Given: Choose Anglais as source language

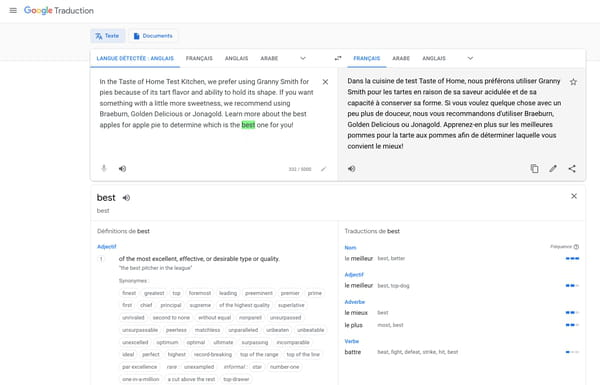Looking at the screenshot, I should 236,59.
